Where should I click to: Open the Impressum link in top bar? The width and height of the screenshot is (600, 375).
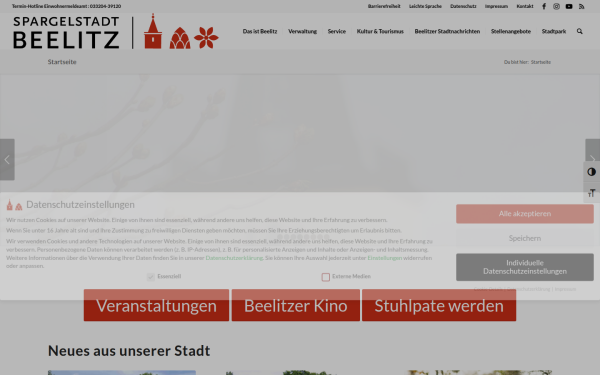coord(496,7)
